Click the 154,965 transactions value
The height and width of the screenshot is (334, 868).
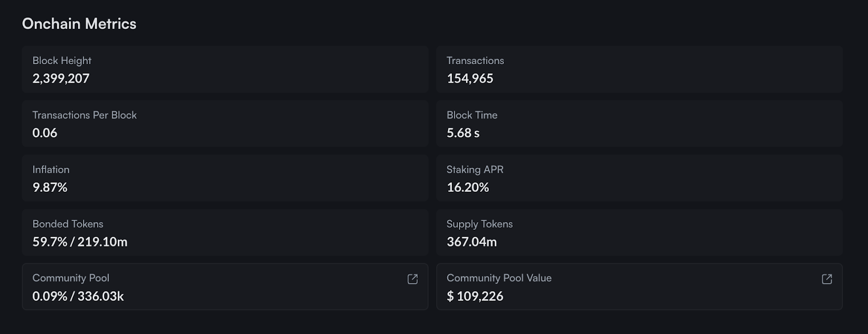tap(470, 79)
